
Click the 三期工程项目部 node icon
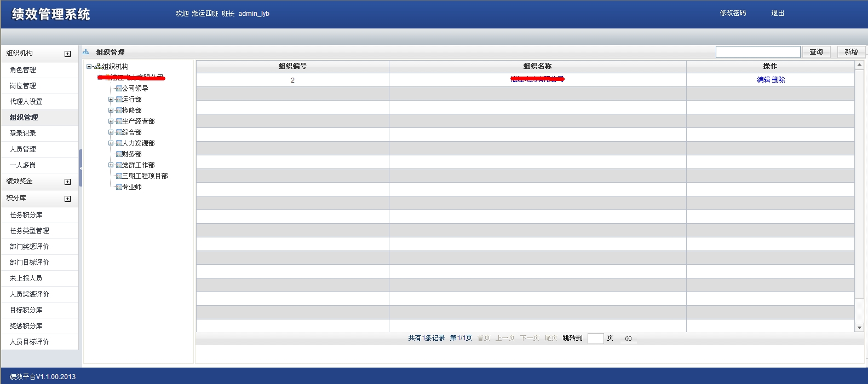pyautogui.click(x=119, y=176)
